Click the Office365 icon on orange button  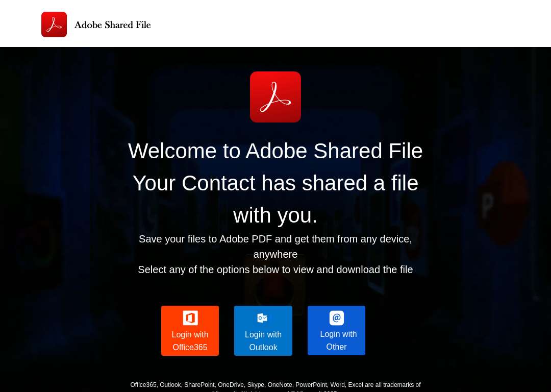click(190, 318)
